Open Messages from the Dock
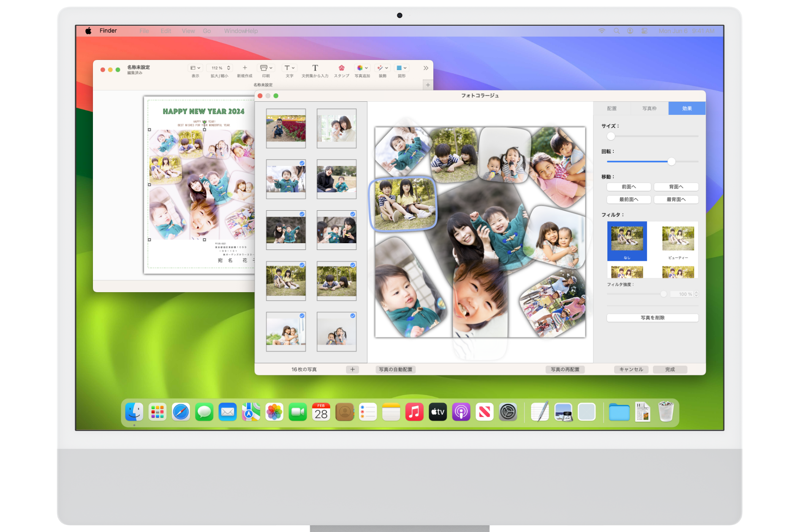Screen dimensions: 800x532 coord(204,412)
